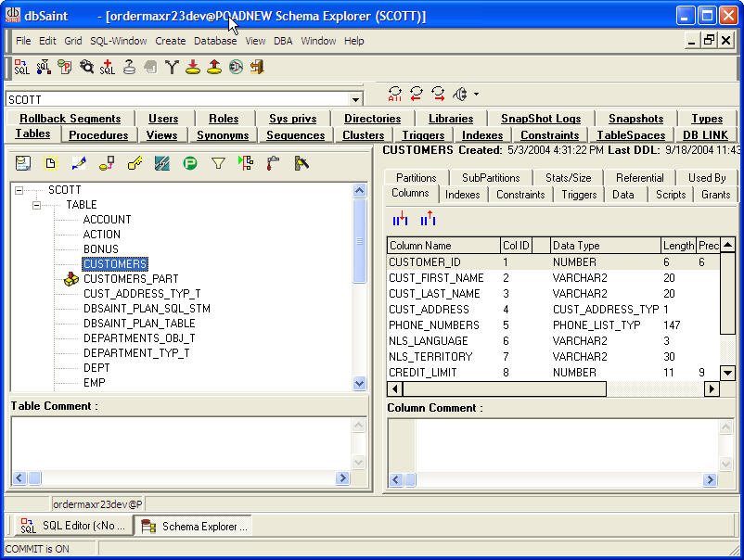Click inside the Table Comment text box
Screen dimensions: 744x560
tap(182, 444)
